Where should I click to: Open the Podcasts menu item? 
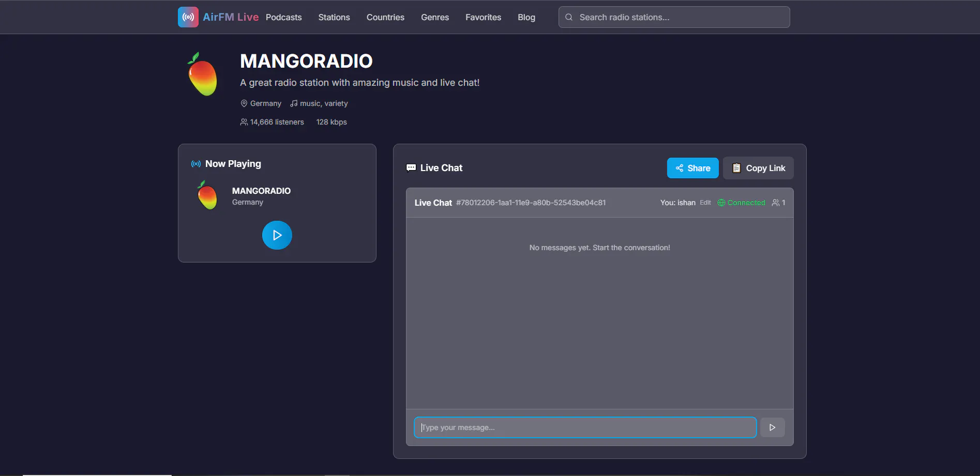(x=284, y=17)
